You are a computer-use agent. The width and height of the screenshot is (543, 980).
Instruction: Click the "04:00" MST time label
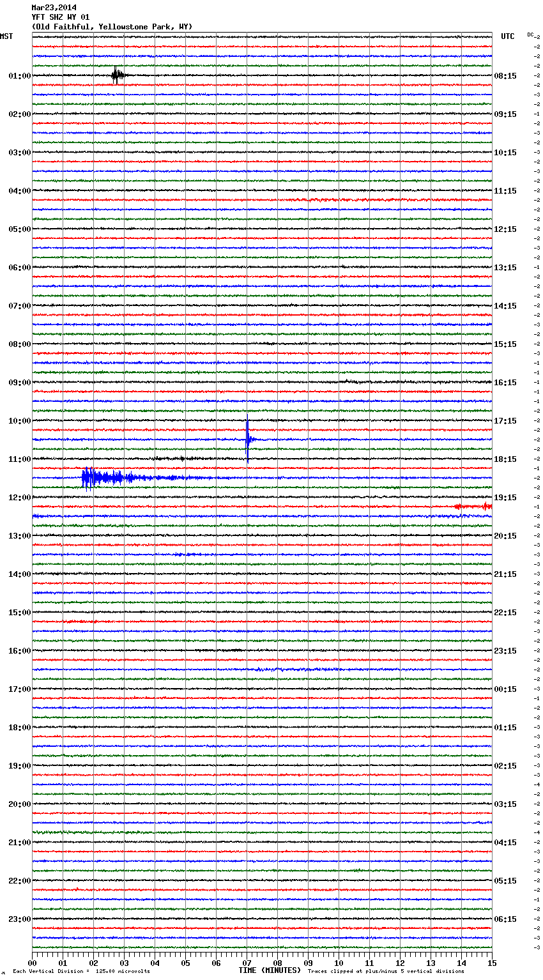pos(20,191)
